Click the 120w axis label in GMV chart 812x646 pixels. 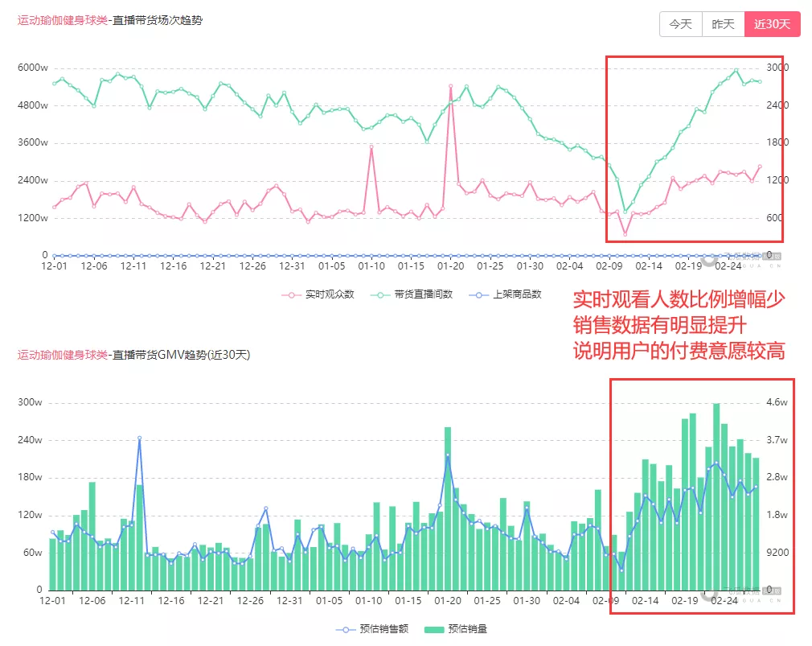(x=30, y=516)
